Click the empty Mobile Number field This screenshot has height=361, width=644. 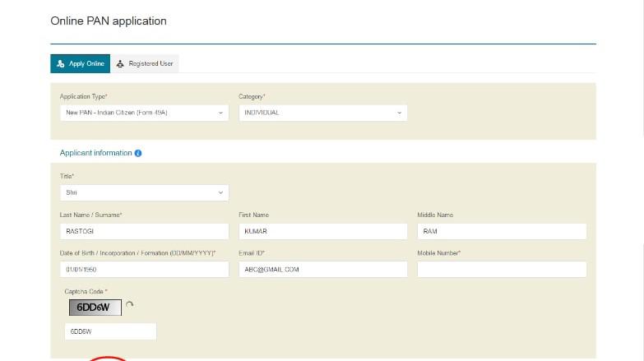click(x=502, y=270)
